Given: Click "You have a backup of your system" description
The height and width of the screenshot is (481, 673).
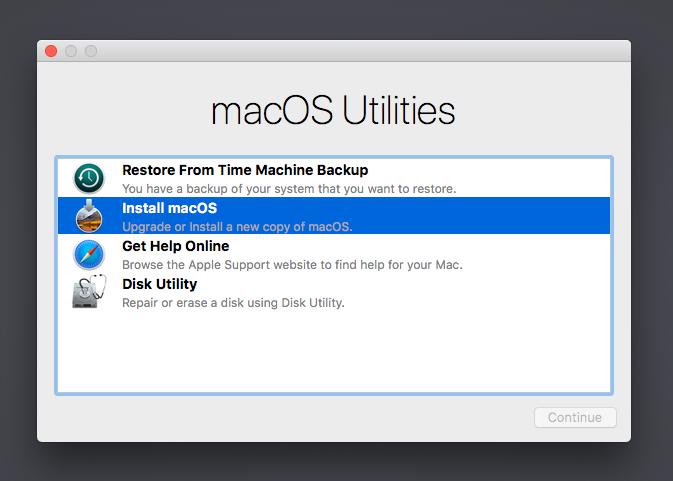Looking at the screenshot, I should 289,189.
